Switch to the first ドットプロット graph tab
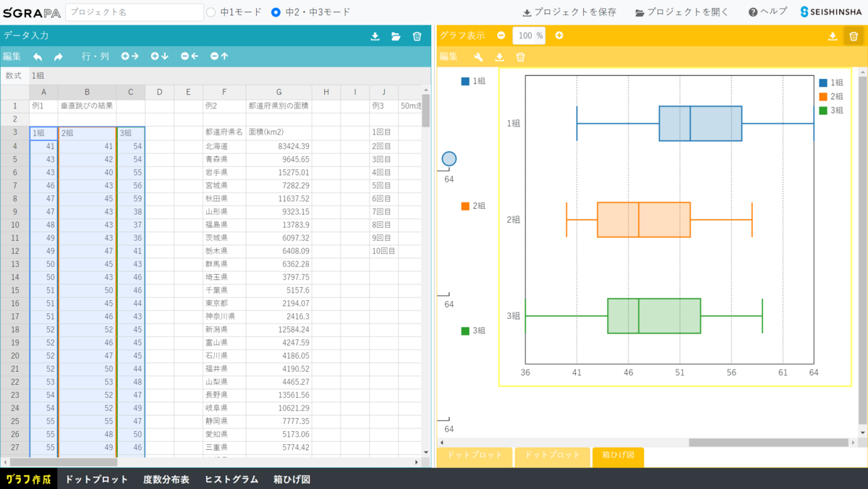The width and height of the screenshot is (868, 489). [x=475, y=456]
